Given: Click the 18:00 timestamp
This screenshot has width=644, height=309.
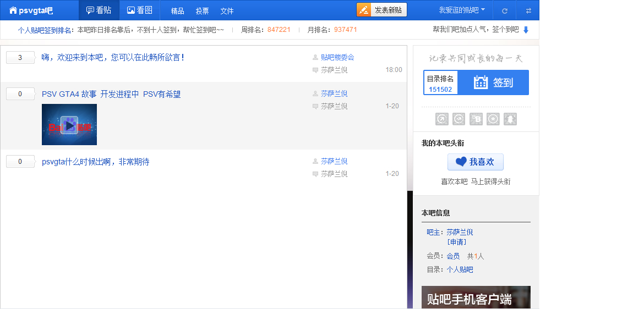Looking at the screenshot, I should (394, 70).
